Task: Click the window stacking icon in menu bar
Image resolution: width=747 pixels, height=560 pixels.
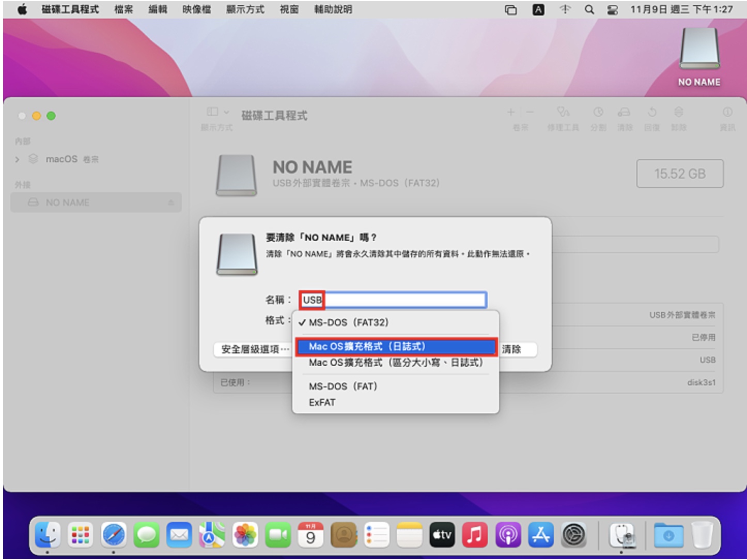Action: tap(510, 9)
